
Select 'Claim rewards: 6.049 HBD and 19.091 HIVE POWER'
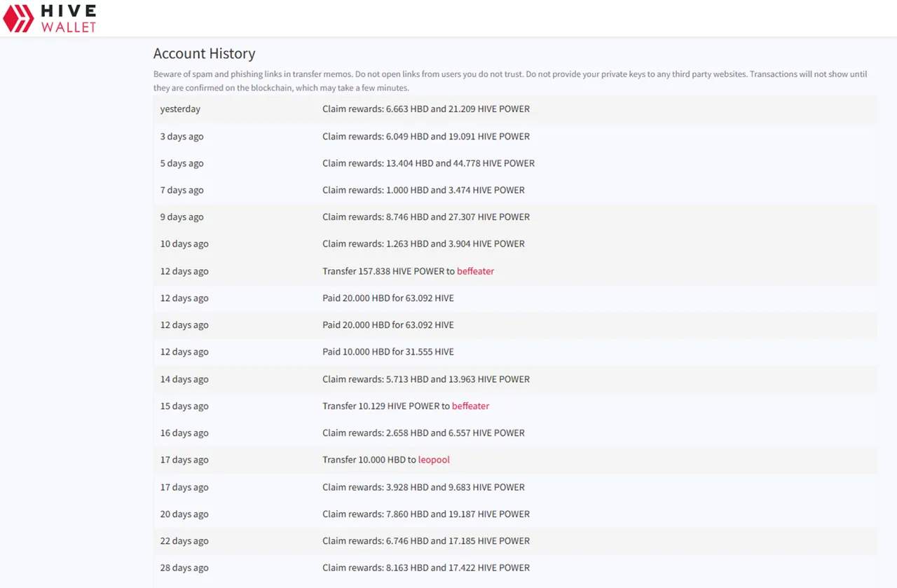pos(426,137)
